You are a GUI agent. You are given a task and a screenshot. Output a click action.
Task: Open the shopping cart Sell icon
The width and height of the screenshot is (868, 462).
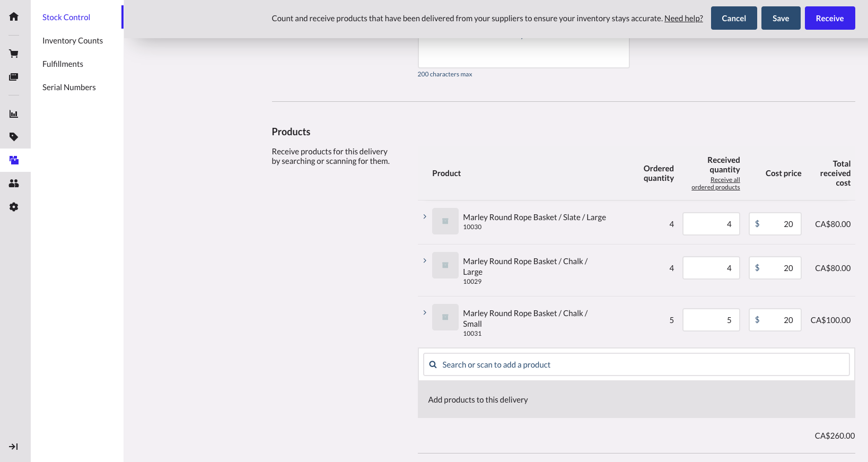[x=14, y=54]
